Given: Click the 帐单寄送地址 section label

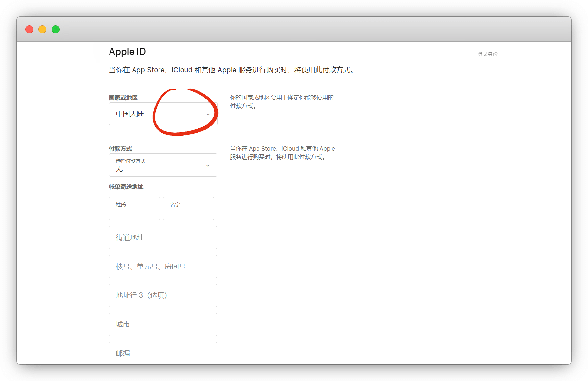Looking at the screenshot, I should 126,187.
